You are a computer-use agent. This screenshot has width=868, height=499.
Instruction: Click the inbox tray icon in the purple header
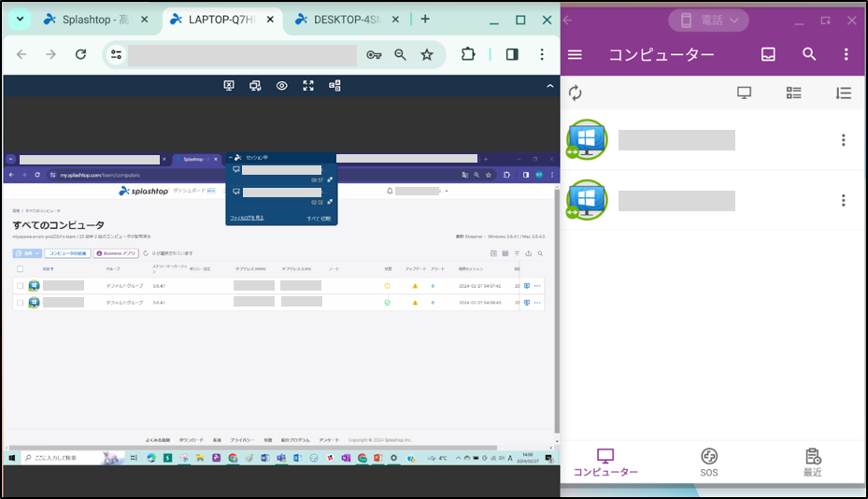point(768,54)
